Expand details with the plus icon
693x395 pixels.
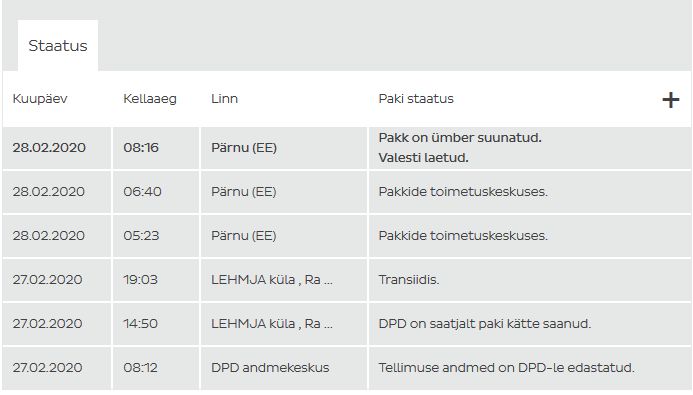coord(670,100)
